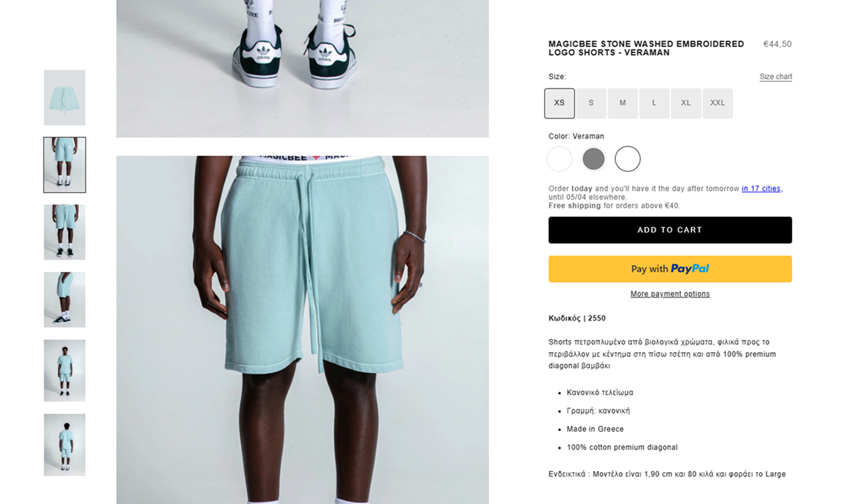View full outfit back thumbnail
The height and width of the screenshot is (504, 848).
pyautogui.click(x=64, y=445)
